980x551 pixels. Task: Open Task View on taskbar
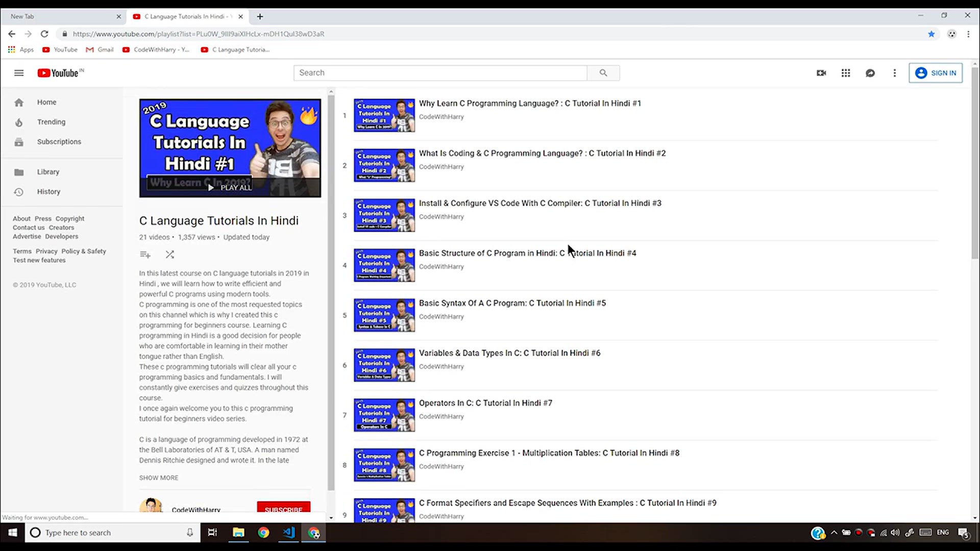[x=212, y=533]
